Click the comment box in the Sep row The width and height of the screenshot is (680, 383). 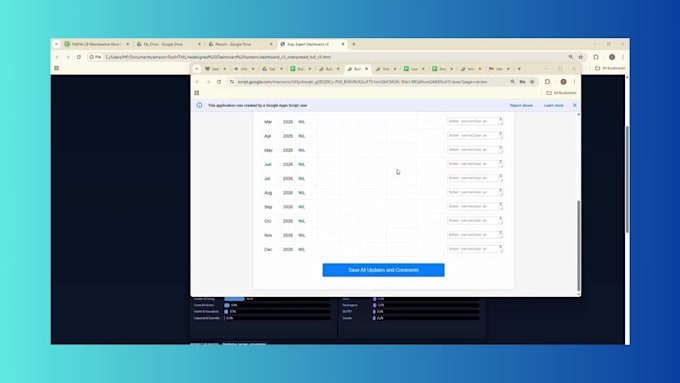[x=474, y=206]
